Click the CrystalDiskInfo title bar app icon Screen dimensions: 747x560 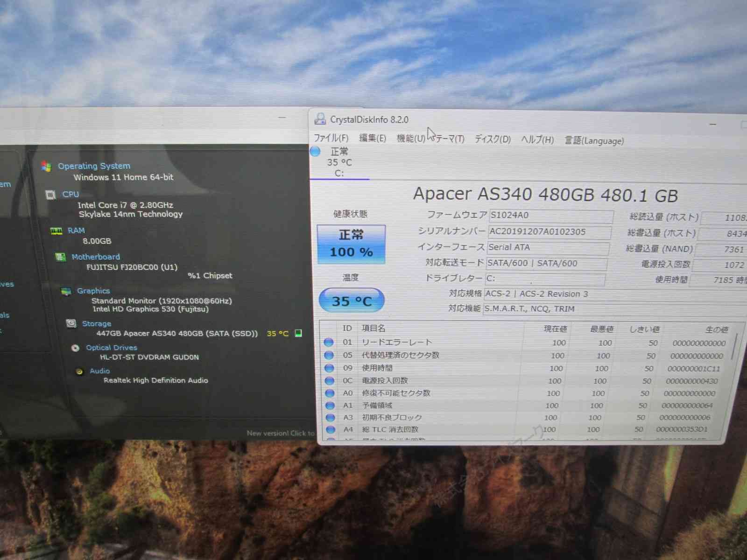coord(320,119)
